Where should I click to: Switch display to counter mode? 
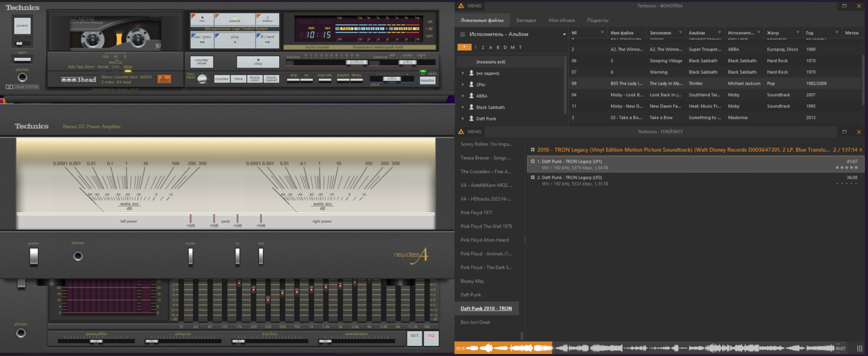click(222, 79)
